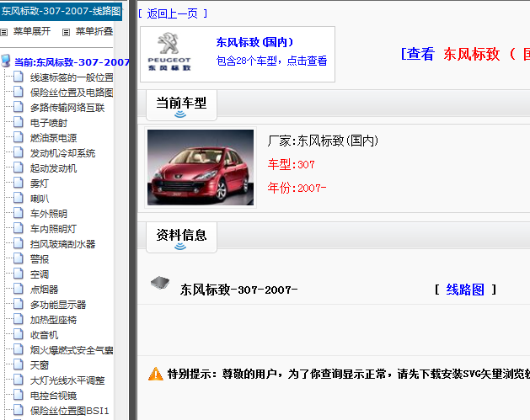The image size is (530, 420).
Task: Click the document icon for 起动发动机
Action: (x=19, y=167)
